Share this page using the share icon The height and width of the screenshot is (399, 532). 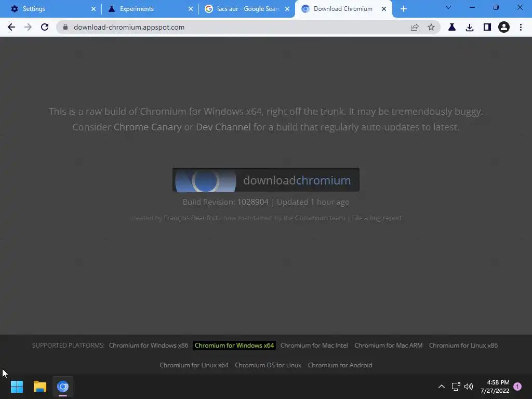pos(414,27)
